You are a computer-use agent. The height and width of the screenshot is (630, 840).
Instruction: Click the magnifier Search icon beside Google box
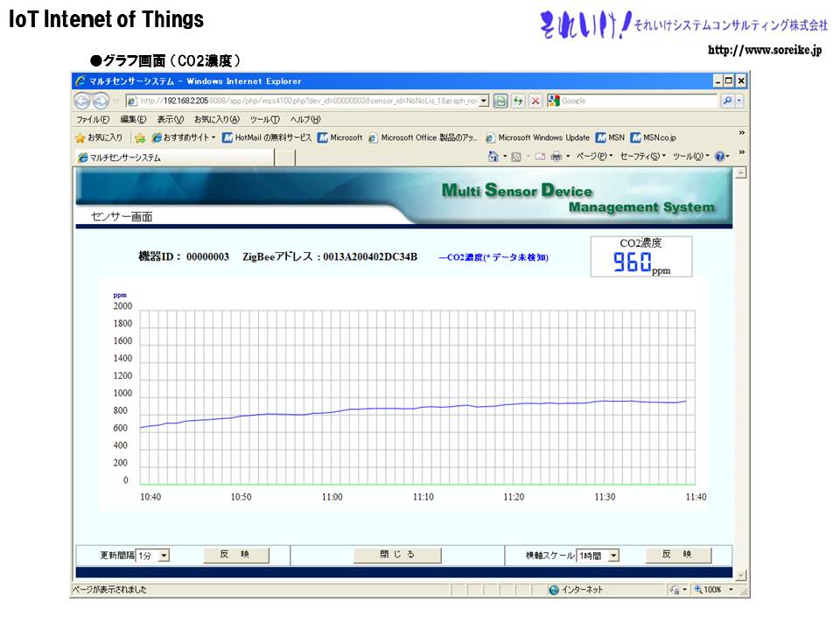pyautogui.click(x=727, y=101)
